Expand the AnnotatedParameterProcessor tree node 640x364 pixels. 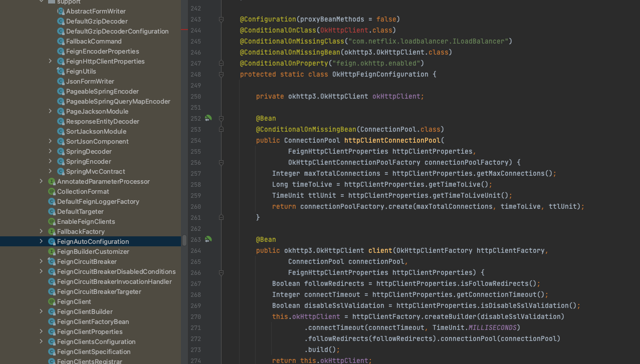41,181
